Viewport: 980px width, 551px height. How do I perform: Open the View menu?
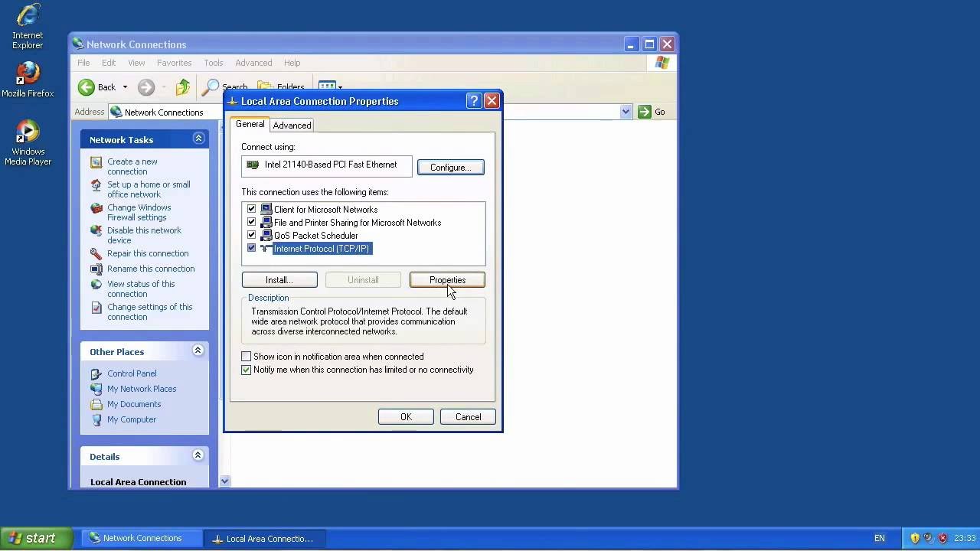coord(136,63)
